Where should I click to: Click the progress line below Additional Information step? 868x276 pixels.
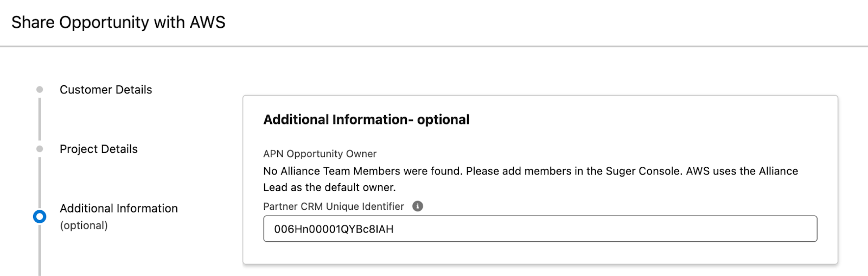point(40,253)
